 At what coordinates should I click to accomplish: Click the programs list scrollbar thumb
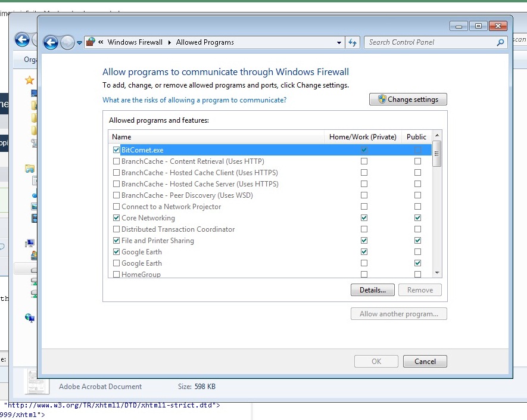tap(437, 154)
